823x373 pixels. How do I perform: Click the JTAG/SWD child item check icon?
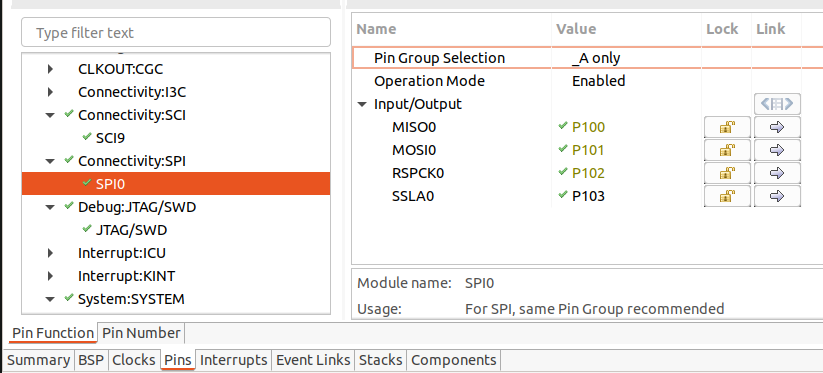pyautogui.click(x=87, y=229)
